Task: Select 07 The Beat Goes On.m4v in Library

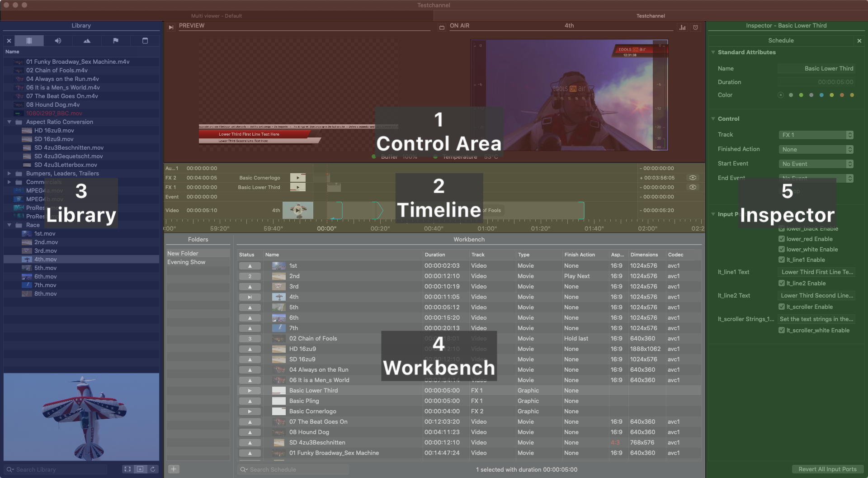Action: (x=81, y=96)
